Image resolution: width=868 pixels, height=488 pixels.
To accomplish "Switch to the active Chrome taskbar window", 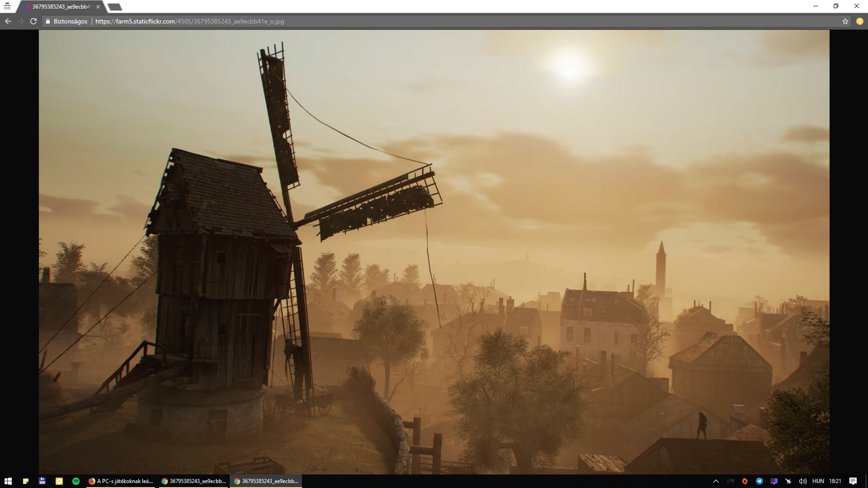I will point(266,481).
